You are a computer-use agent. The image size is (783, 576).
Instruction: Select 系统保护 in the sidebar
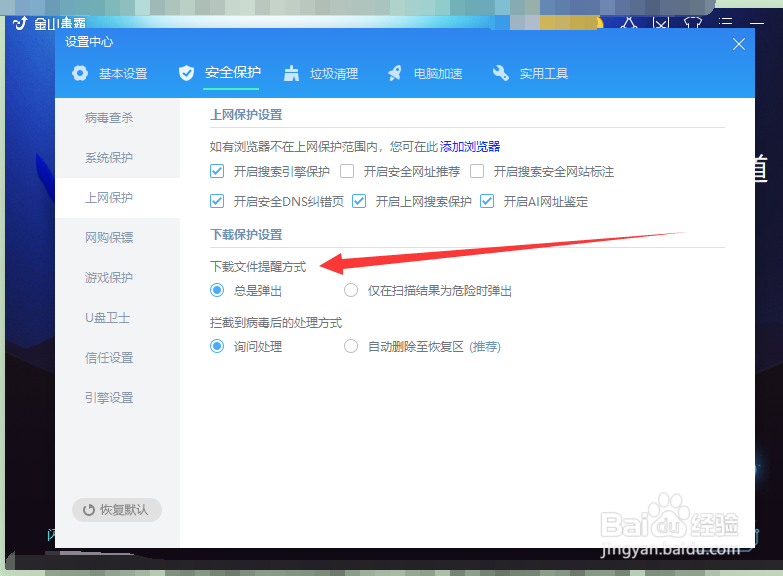point(117,158)
